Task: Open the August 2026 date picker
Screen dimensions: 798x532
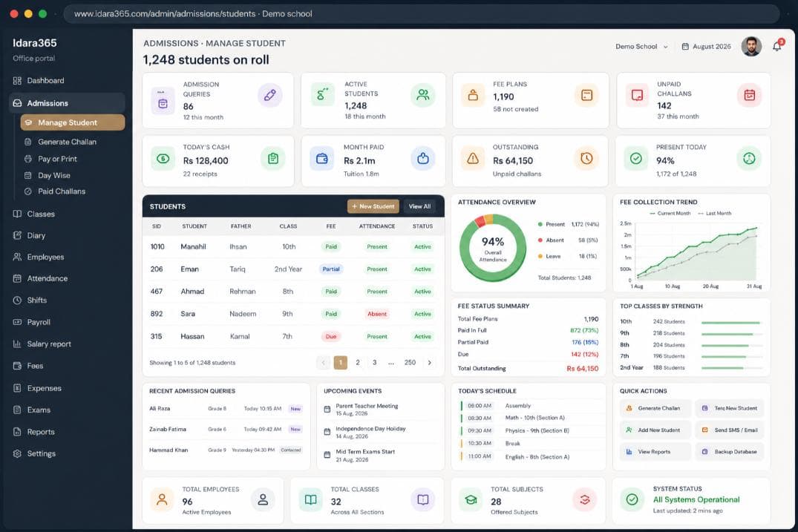Action: tap(707, 46)
